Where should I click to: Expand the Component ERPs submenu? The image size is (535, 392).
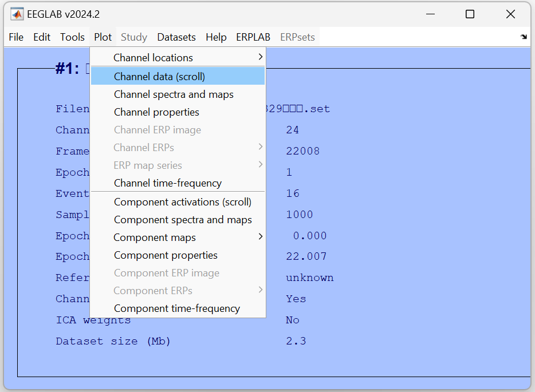coord(178,290)
